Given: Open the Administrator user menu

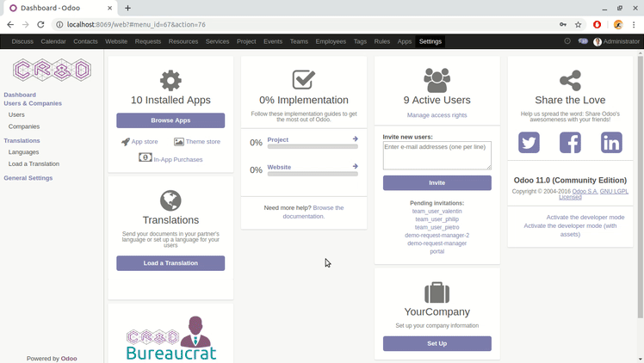Looking at the screenshot, I should (x=616, y=41).
